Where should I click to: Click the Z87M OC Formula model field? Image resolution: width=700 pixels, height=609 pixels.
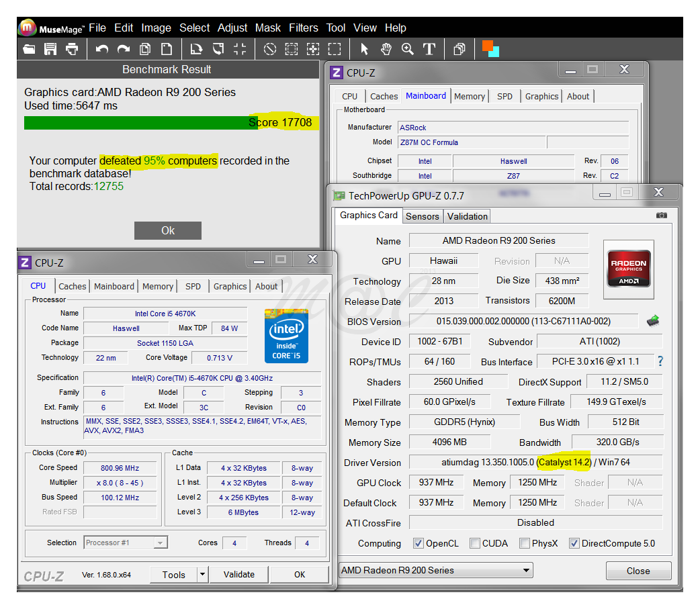[x=472, y=142]
